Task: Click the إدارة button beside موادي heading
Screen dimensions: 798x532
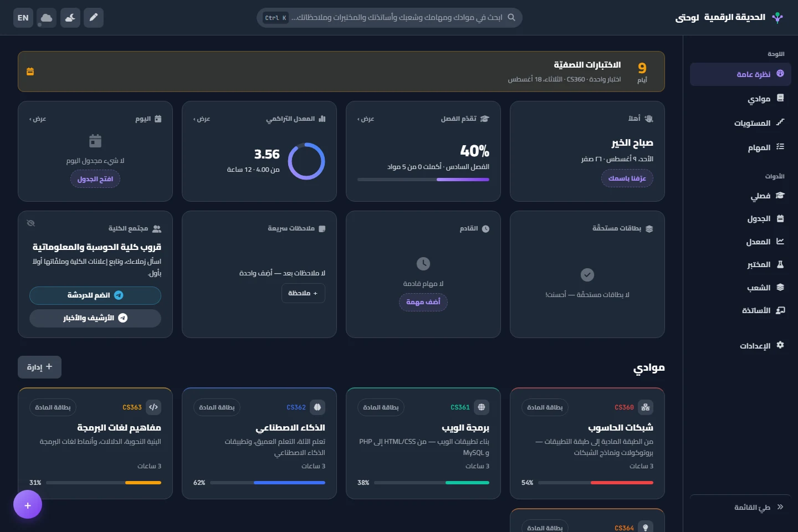Action: point(40,367)
